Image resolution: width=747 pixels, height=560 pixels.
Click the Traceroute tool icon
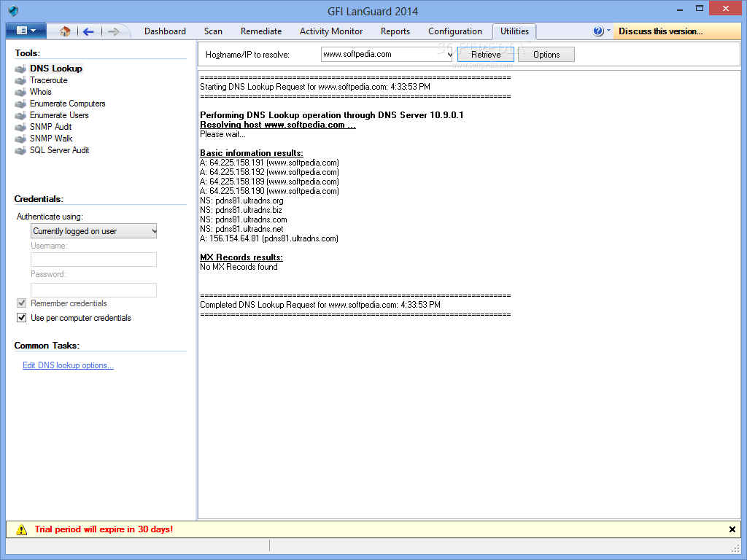[20, 80]
